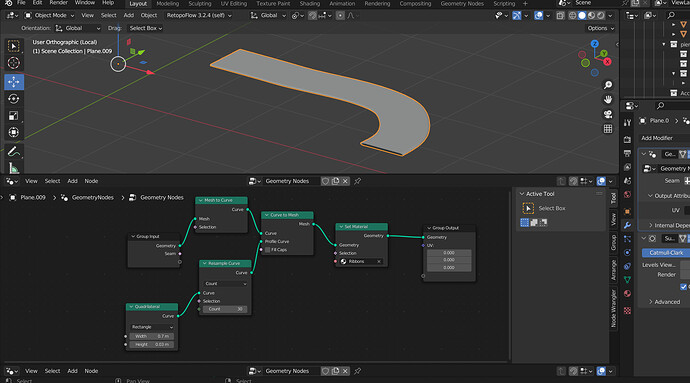Switch to wireframe viewport shading
Image resolution: width=690 pixels, height=383 pixels.
(x=573, y=15)
